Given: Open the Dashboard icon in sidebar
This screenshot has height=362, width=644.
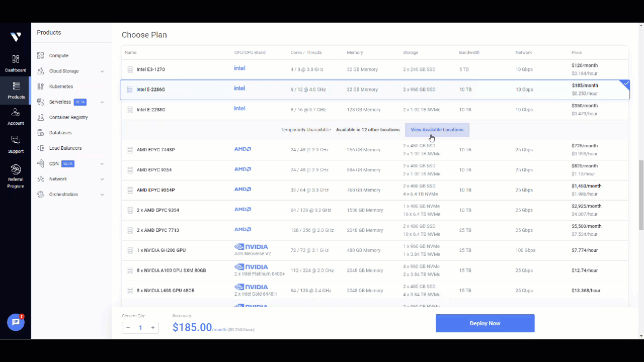Looking at the screenshot, I should pyautogui.click(x=16, y=59).
